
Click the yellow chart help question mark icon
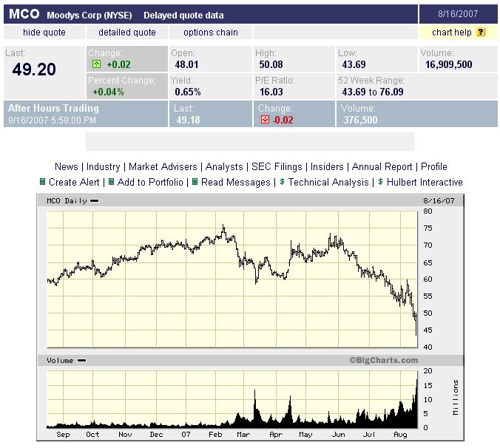481,33
